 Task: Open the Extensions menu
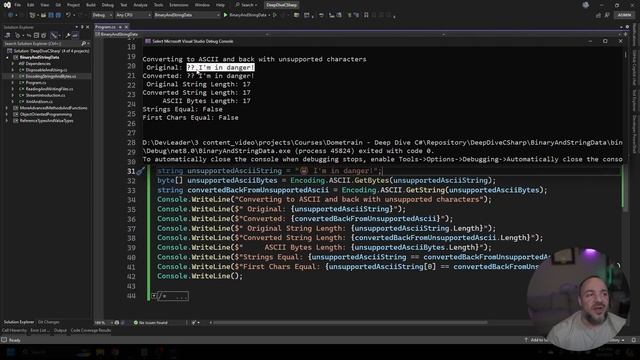(179, 5)
